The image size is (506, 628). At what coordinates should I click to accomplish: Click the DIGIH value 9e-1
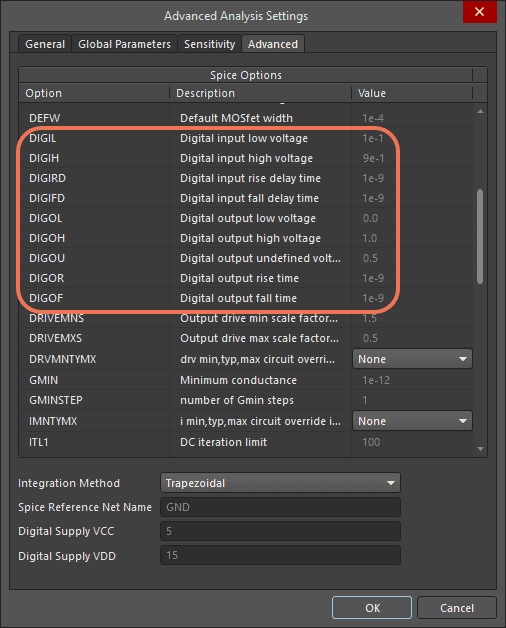tap(373, 159)
